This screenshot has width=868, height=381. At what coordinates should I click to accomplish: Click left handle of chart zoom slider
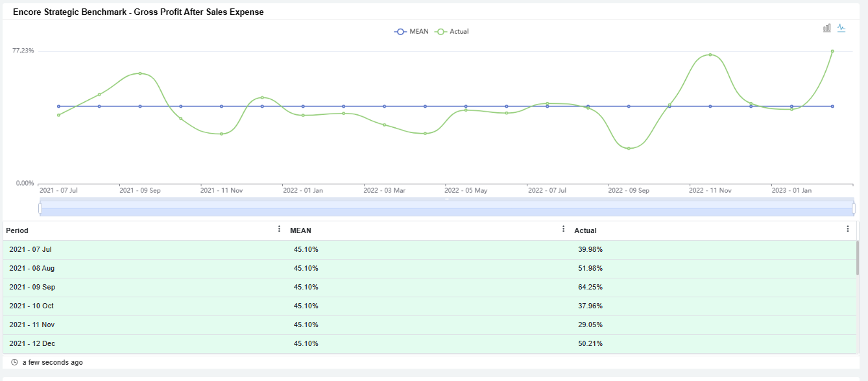(x=40, y=208)
